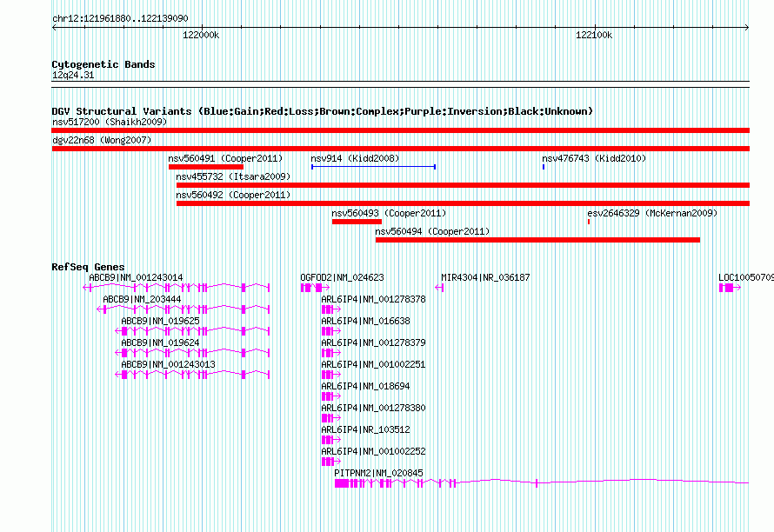
Task: Open the ABCB9|NM_001243013 gene label
Action: point(168,365)
